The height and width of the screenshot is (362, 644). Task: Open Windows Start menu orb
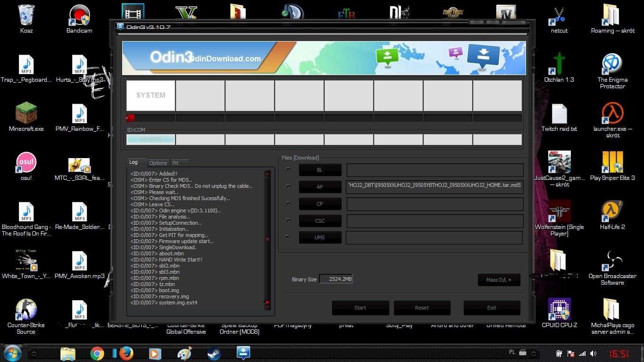pos(13,353)
